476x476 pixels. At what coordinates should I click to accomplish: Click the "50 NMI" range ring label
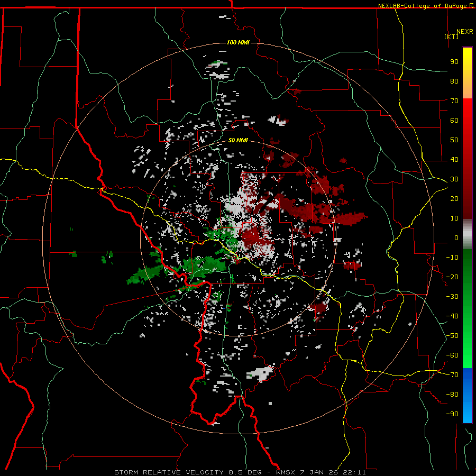238,140
